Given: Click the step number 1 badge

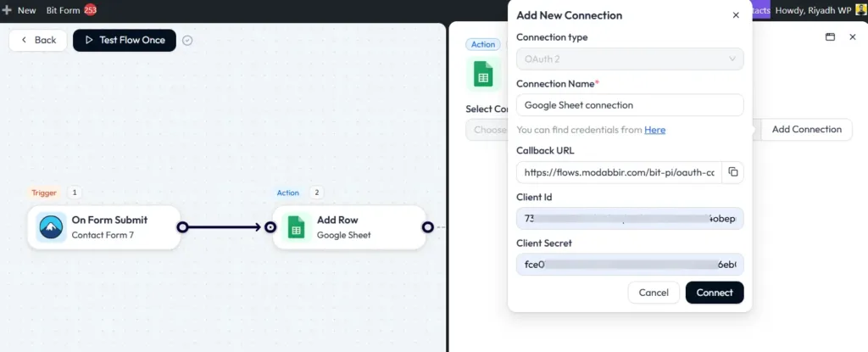Looking at the screenshot, I should pos(75,193).
